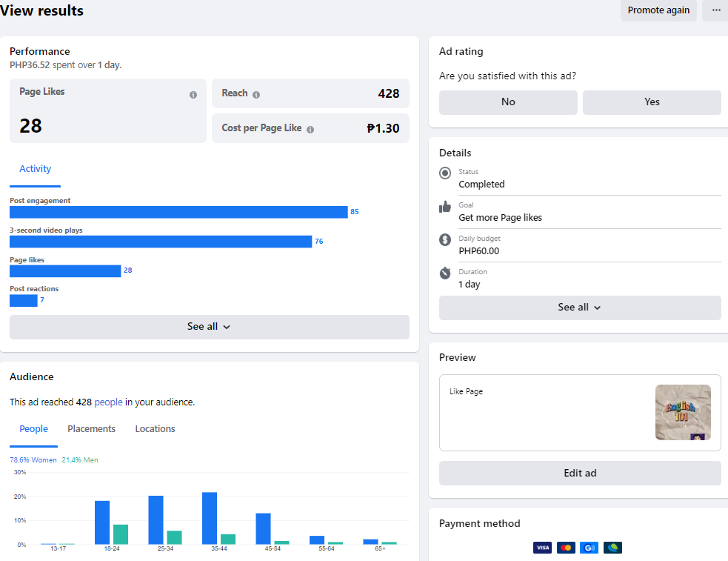728x561 pixels.
Task: Click the 35-44 women bar in chart
Action: pos(210,518)
